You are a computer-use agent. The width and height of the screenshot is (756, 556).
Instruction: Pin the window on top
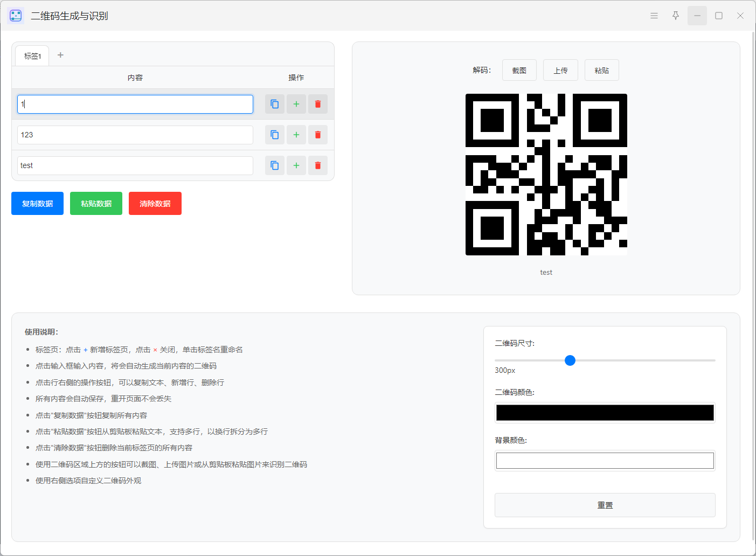(676, 16)
